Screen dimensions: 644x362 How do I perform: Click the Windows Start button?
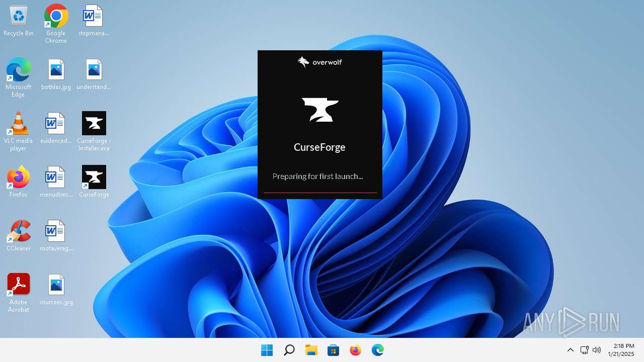267,350
